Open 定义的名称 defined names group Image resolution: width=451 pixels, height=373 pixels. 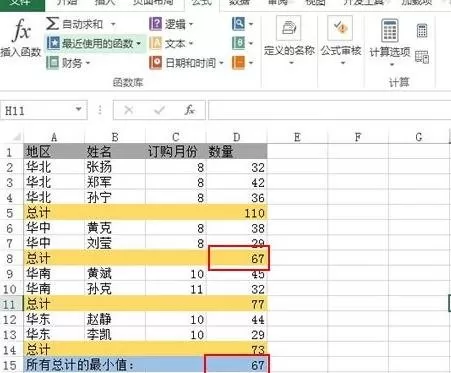[289, 41]
